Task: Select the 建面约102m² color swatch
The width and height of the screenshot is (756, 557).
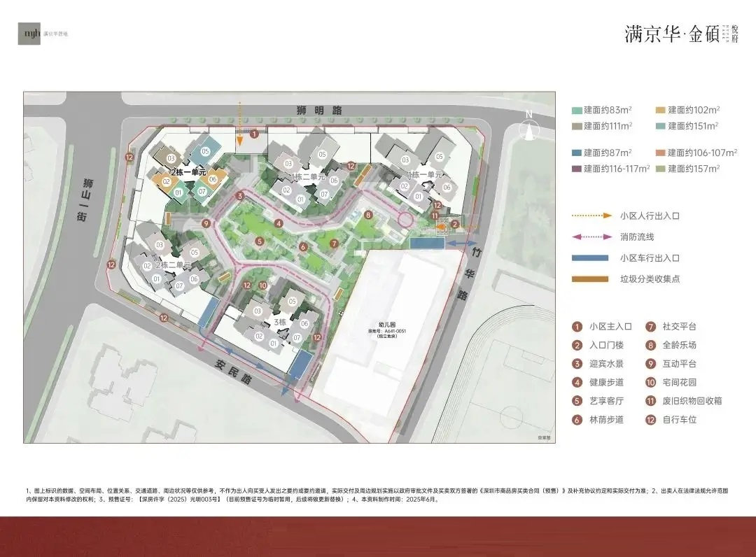Action: point(661,111)
